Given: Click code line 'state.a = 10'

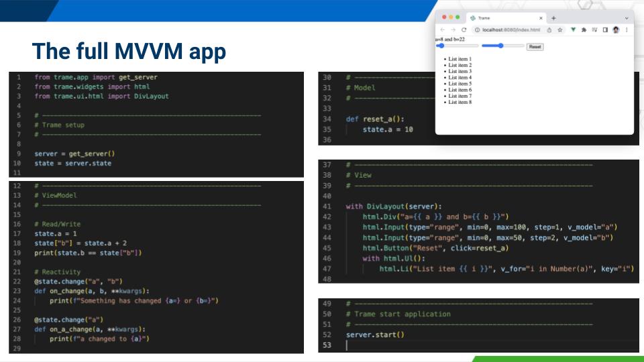Looking at the screenshot, I should [388, 129].
